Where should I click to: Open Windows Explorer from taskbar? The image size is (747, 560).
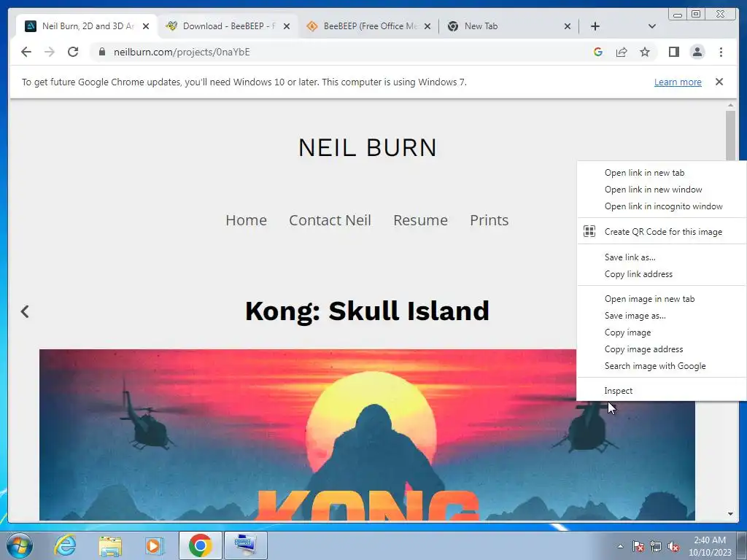coord(110,545)
